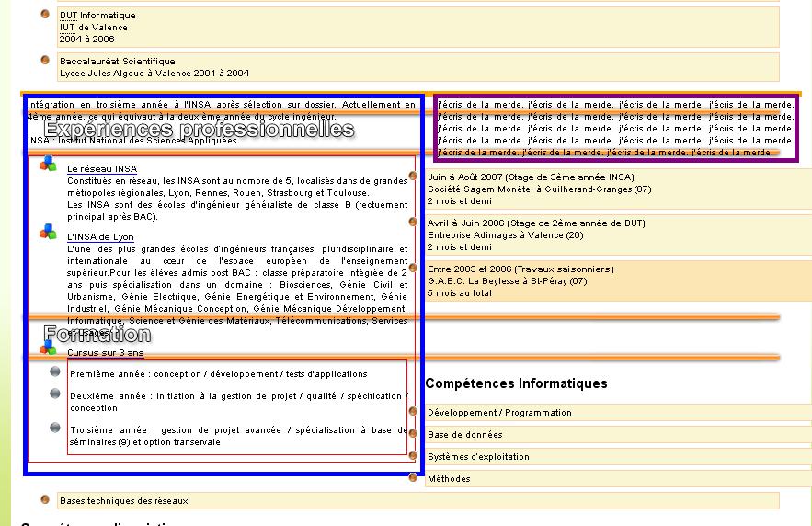Click the orange bullet beside Juin à Août 2007
812x526 pixels.
[x=413, y=176]
